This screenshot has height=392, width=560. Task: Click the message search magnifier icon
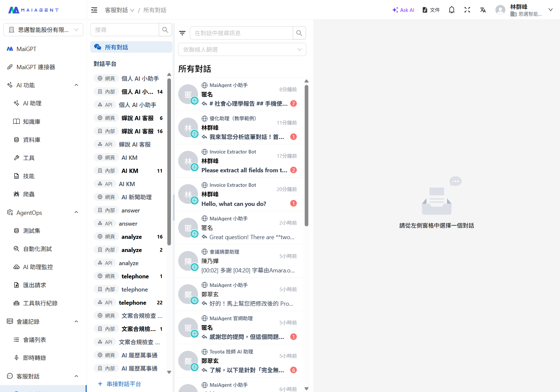coord(299,33)
